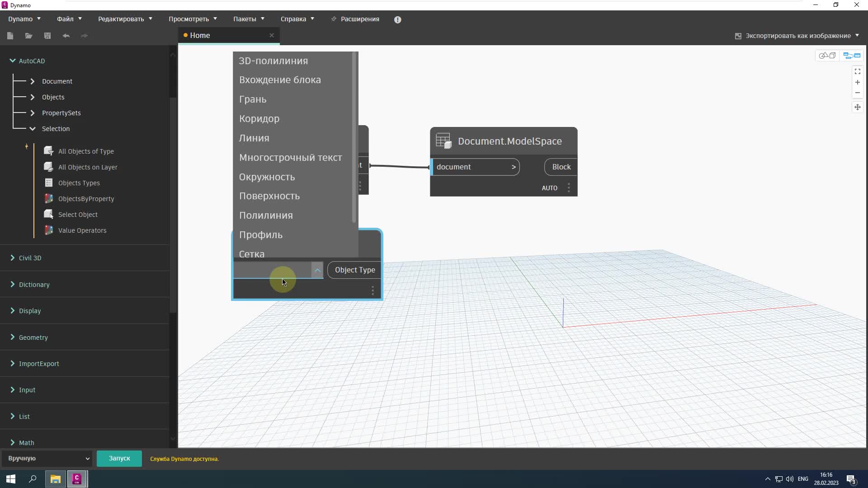Open Document.ModelSpace node options menu dots
The height and width of the screenshot is (488, 868).
[569, 188]
